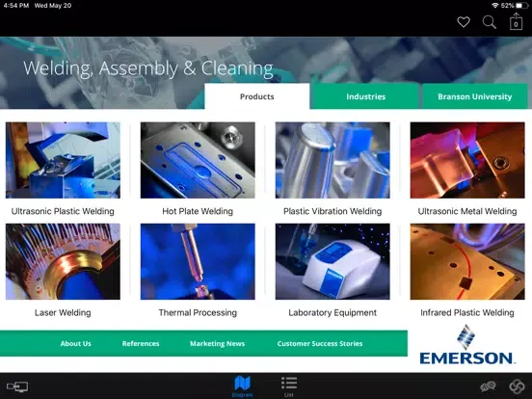Open About Us

[76, 343]
